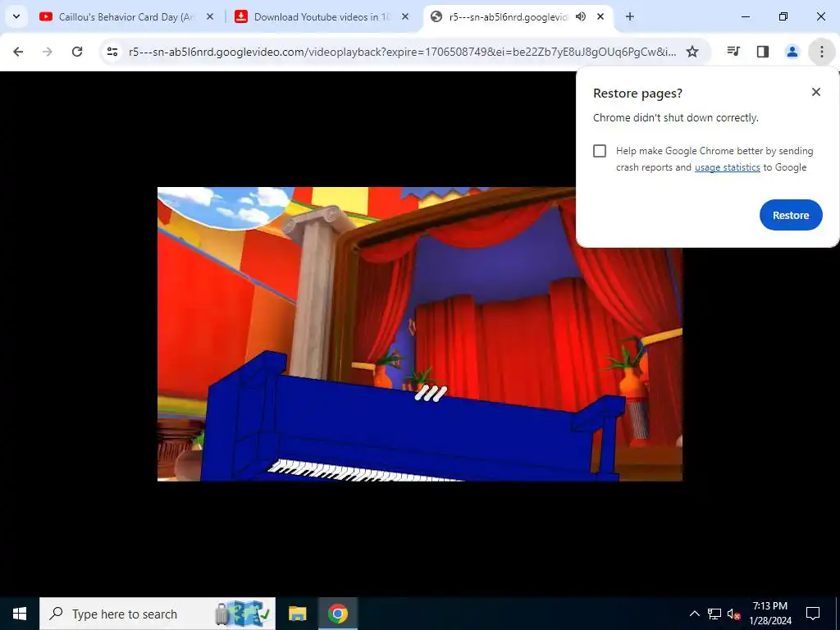Image resolution: width=840 pixels, height=630 pixels.
Task: View site information icon in address bar
Action: [x=112, y=52]
